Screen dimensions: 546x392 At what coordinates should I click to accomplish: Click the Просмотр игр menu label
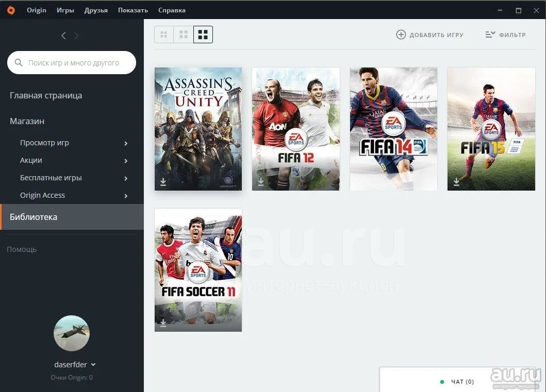44,143
